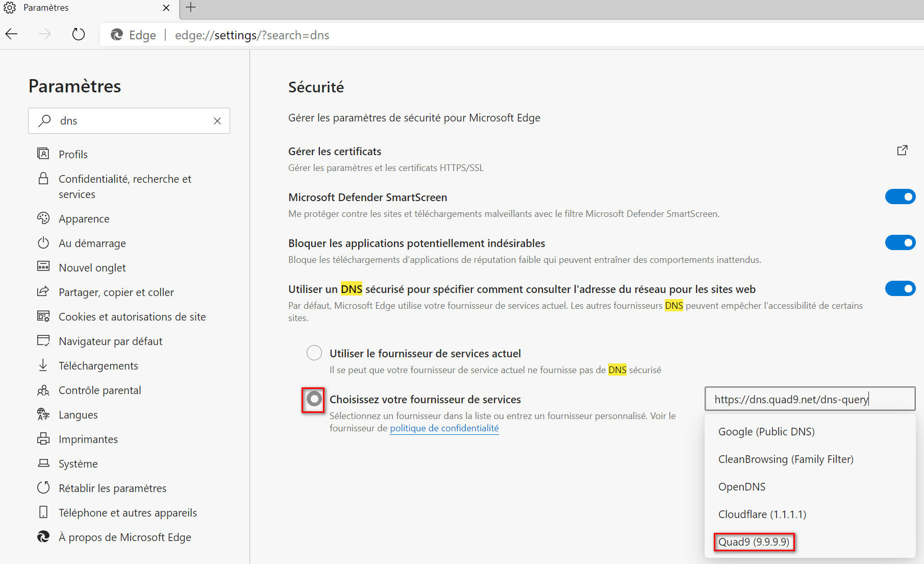Toggle off the secure DNS setting
The image size is (924, 564).
click(900, 288)
